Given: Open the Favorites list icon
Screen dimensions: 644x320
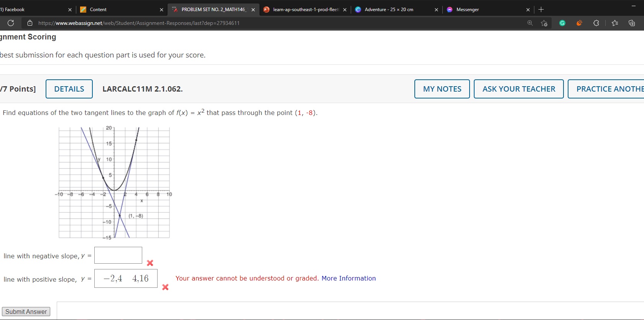Looking at the screenshot, I should pos(615,23).
